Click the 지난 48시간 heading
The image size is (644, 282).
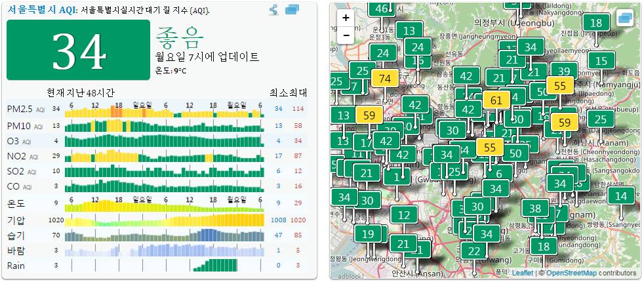(91, 92)
